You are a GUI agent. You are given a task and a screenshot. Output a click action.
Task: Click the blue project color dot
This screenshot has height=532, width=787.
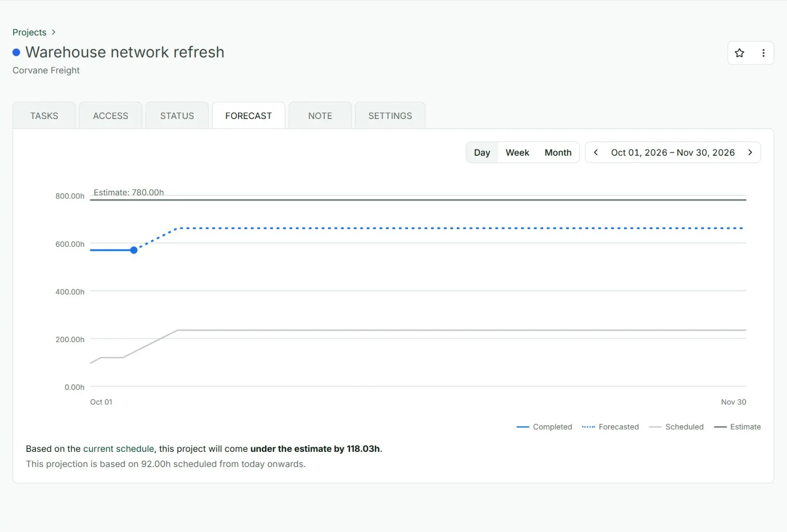[16, 52]
